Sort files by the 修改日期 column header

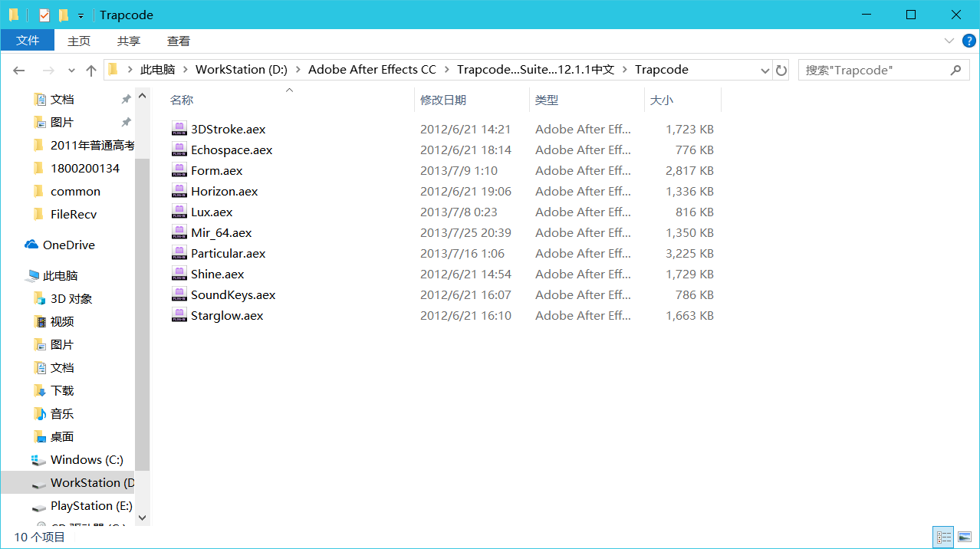coord(443,100)
